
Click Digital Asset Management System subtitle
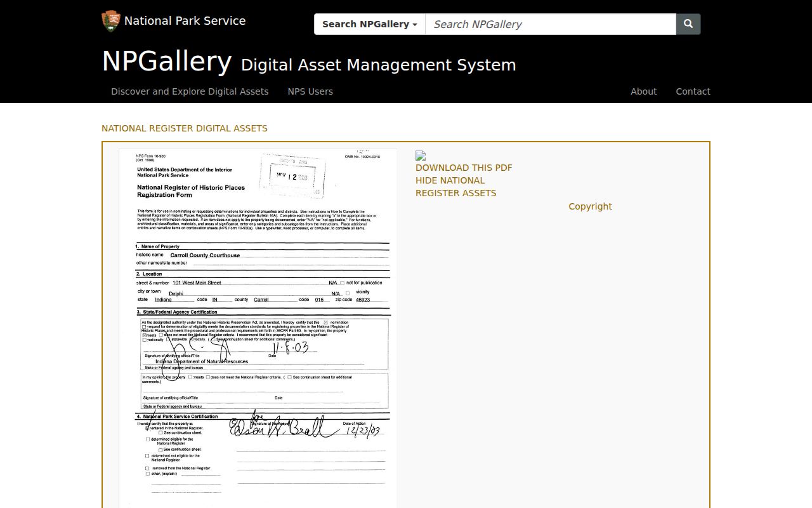[379, 65]
